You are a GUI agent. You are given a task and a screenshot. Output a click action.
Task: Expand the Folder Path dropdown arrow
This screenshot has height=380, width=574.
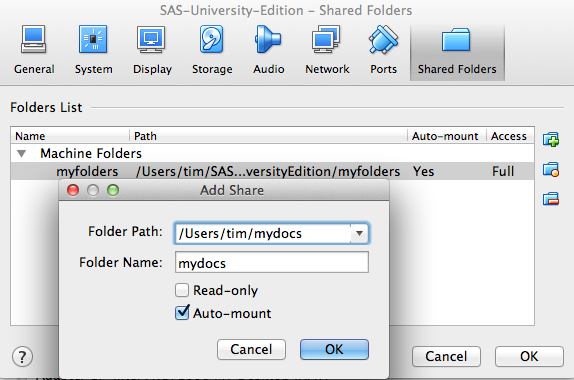point(359,233)
